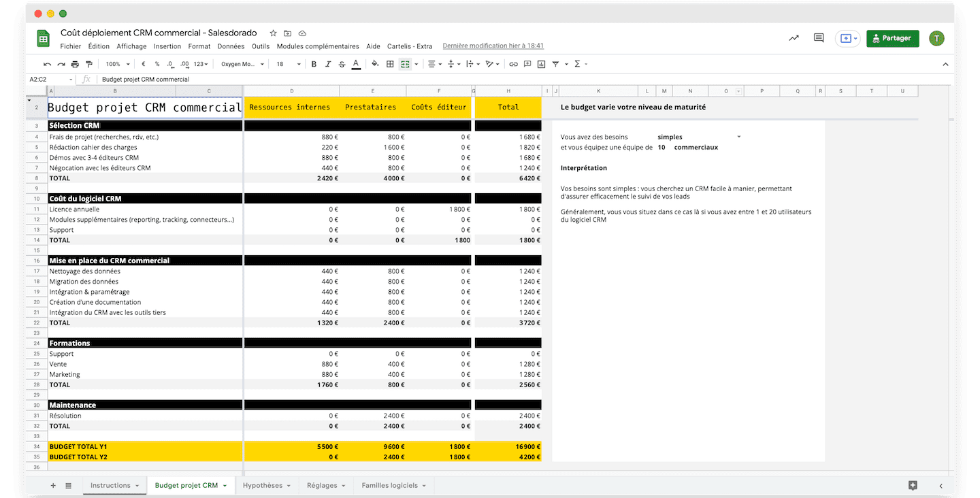Open the Affichage menu
The height and width of the screenshot is (498, 980).
(131, 46)
